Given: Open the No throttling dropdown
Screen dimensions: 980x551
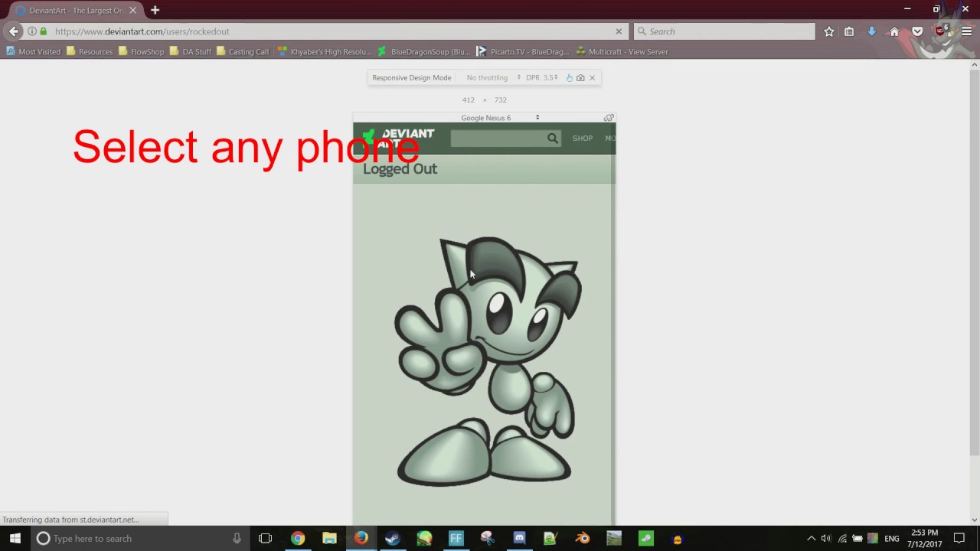Looking at the screenshot, I should 493,77.
